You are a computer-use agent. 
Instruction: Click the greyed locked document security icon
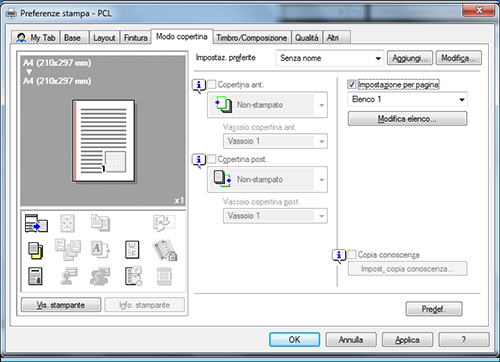point(165,250)
